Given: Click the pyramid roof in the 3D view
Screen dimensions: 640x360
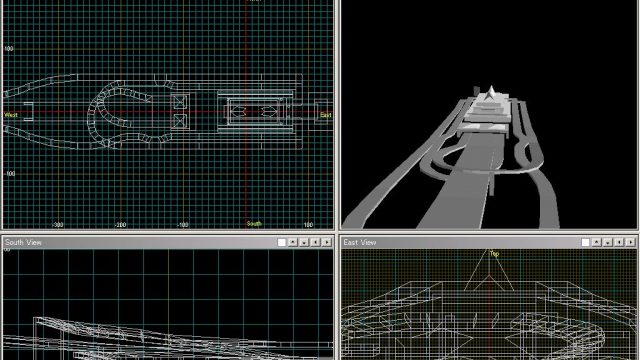Looking at the screenshot, I should click(491, 92).
